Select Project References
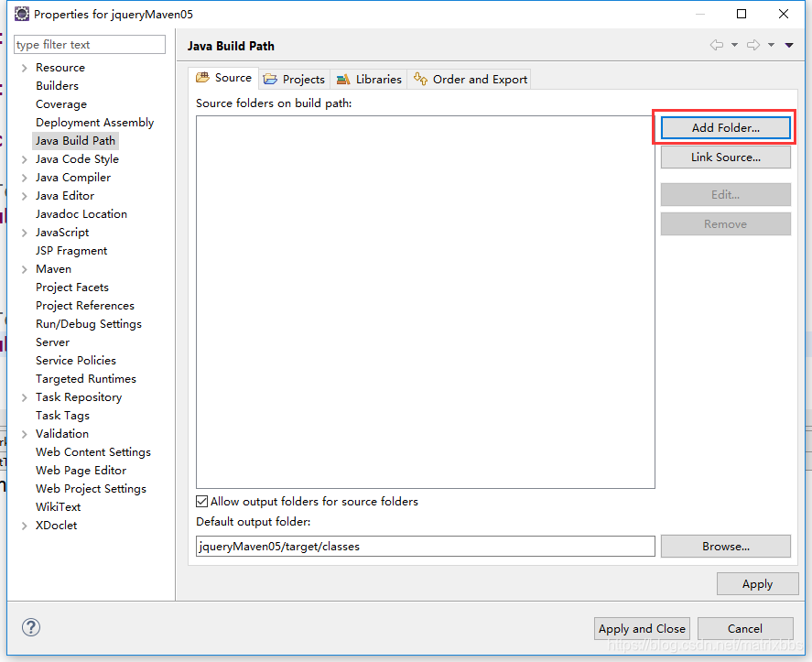The image size is (812, 662). pos(85,306)
